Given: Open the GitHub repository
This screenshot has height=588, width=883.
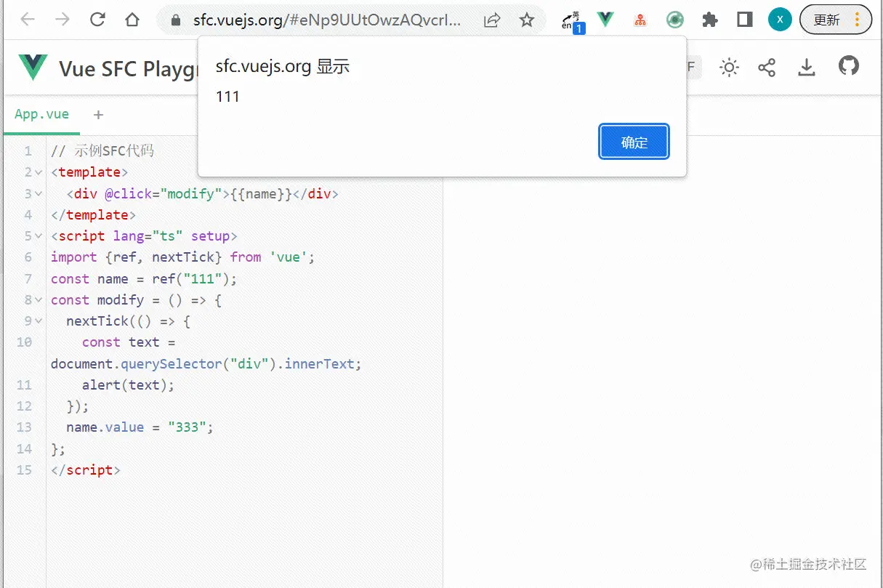Looking at the screenshot, I should click(x=848, y=66).
